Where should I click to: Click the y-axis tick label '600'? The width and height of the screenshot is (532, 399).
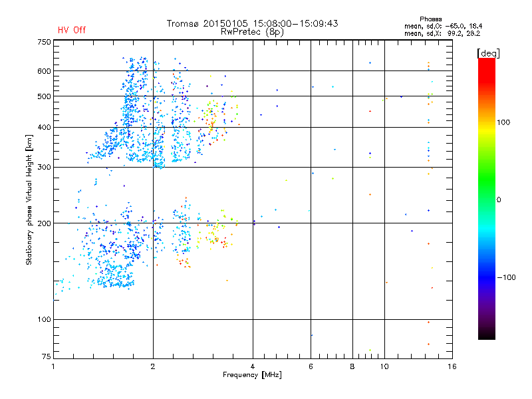pyautogui.click(x=44, y=71)
